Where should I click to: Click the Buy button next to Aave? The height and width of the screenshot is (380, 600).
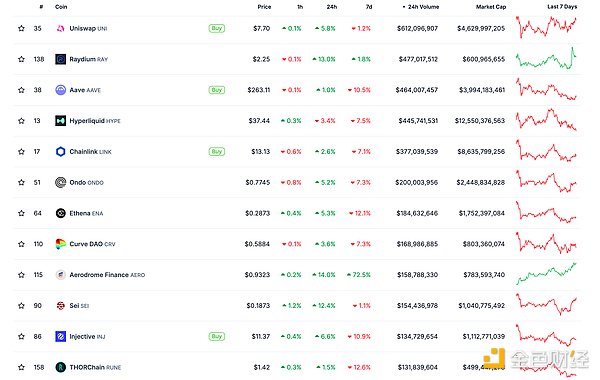pyautogui.click(x=217, y=90)
